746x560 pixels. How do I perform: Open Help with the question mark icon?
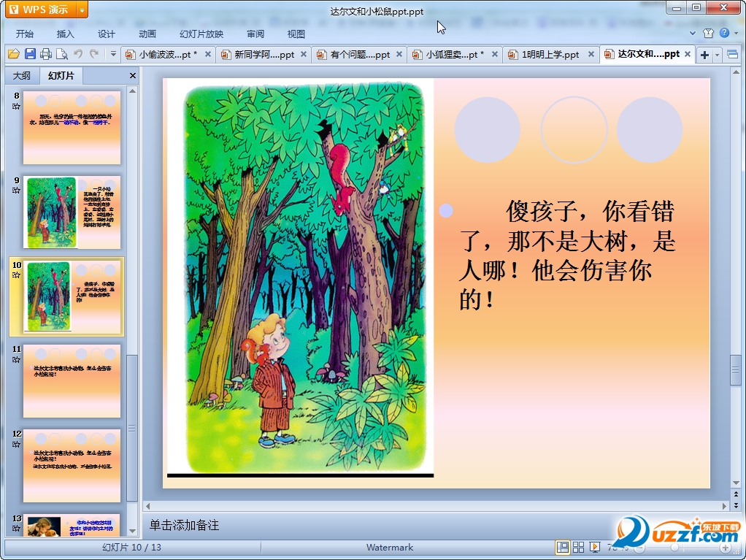click(724, 33)
